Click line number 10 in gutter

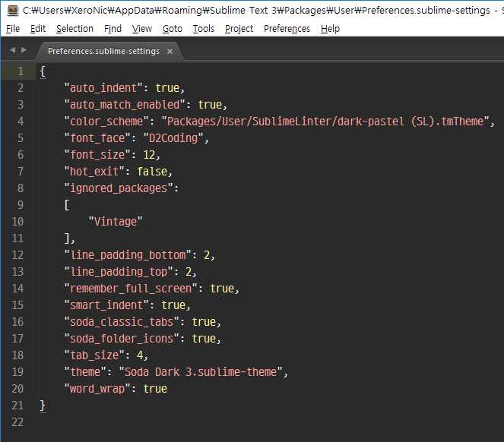(17, 222)
